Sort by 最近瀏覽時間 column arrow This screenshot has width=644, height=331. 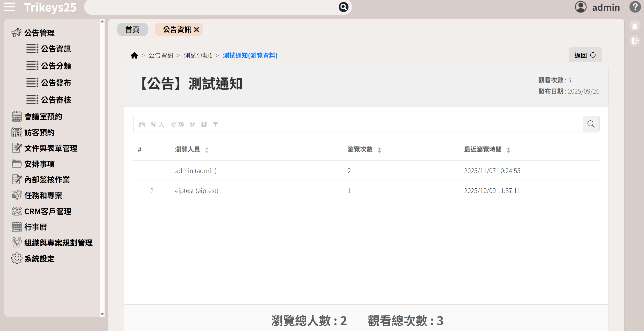point(508,150)
